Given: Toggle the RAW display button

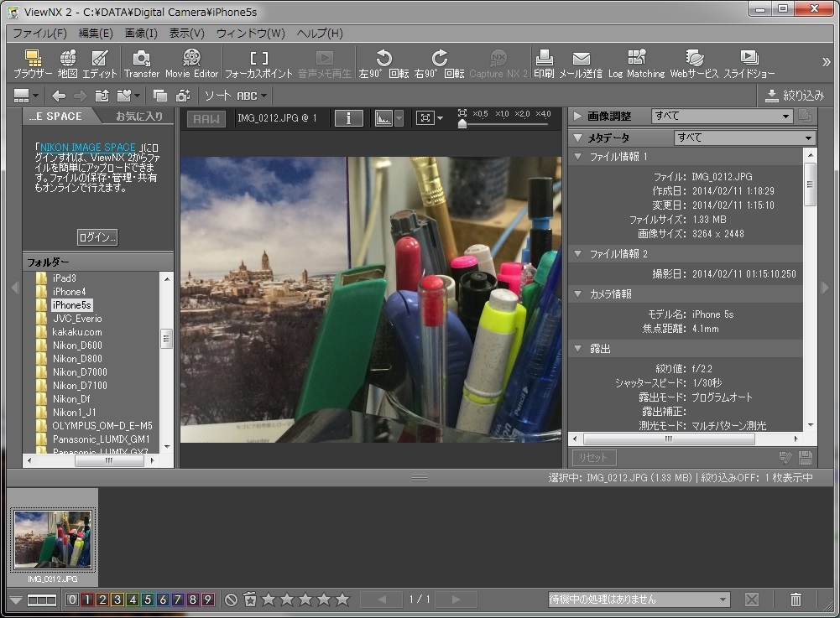Looking at the screenshot, I should pos(205,118).
